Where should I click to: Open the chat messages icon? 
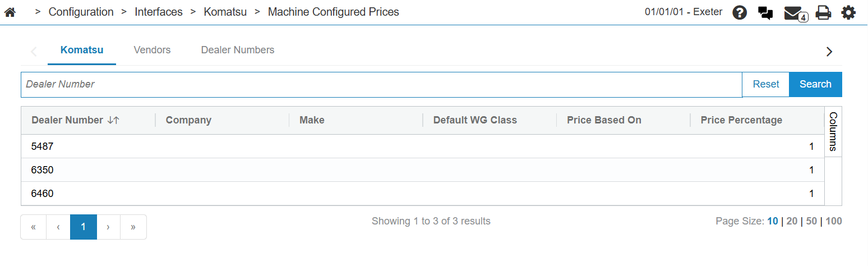(x=765, y=12)
